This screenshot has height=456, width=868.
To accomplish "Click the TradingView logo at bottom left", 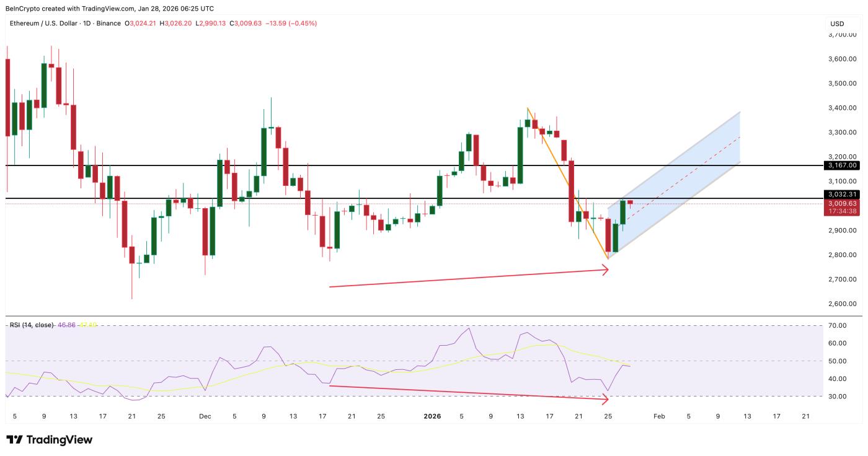I will coord(49,440).
